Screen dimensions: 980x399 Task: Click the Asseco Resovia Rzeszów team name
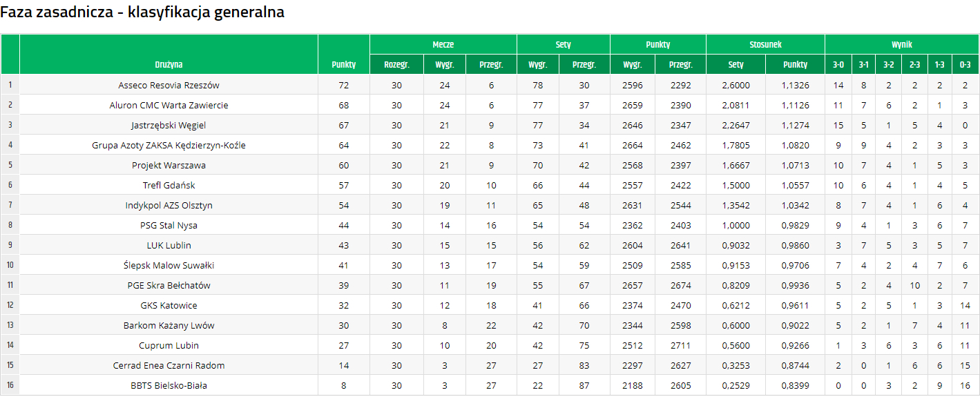pos(169,85)
